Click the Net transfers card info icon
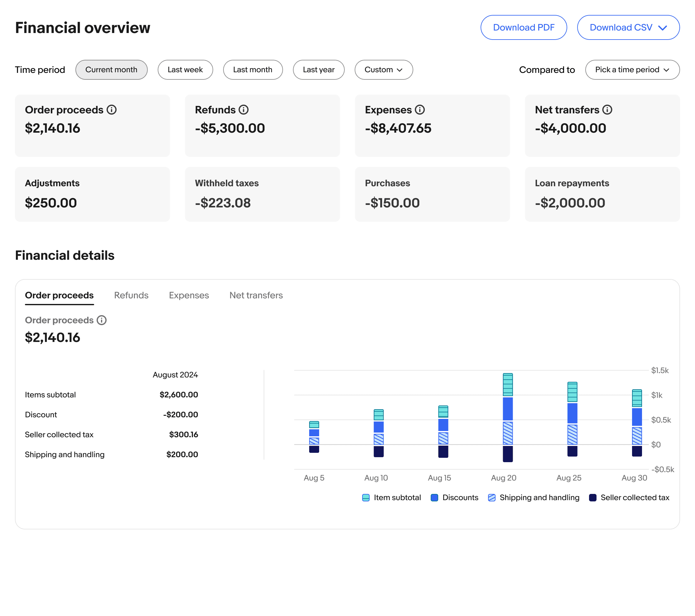 point(607,110)
